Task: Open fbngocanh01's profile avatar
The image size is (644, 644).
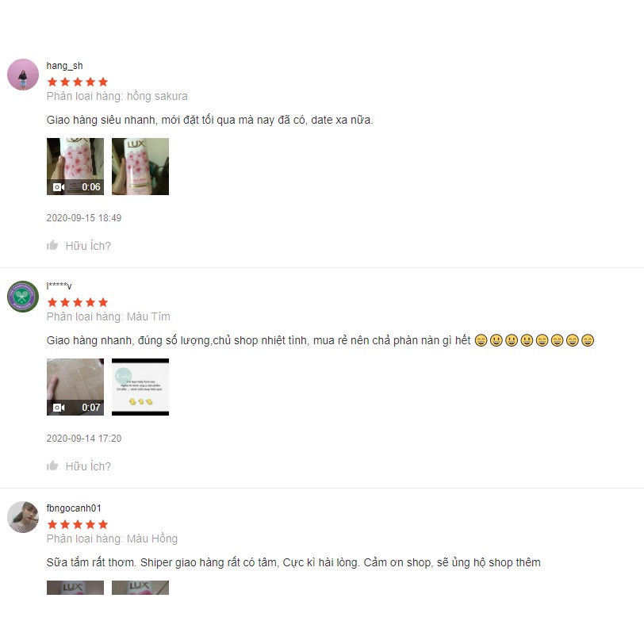Action: pos(23,517)
